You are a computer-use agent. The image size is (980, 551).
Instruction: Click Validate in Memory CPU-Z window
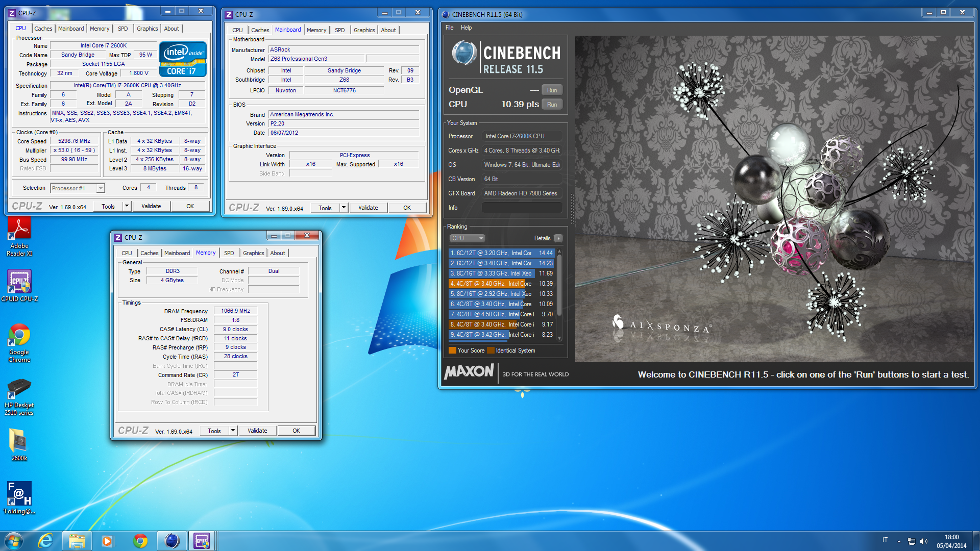[257, 431]
